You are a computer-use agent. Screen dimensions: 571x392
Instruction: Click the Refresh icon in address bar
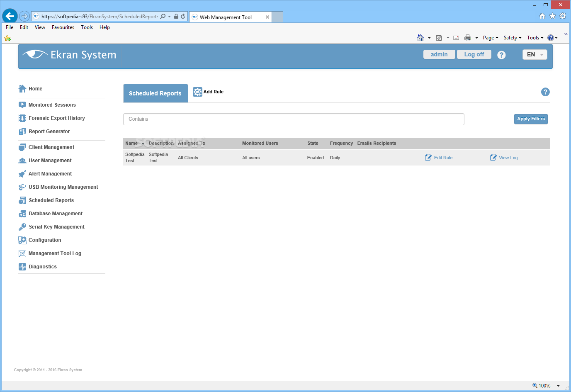(x=183, y=17)
